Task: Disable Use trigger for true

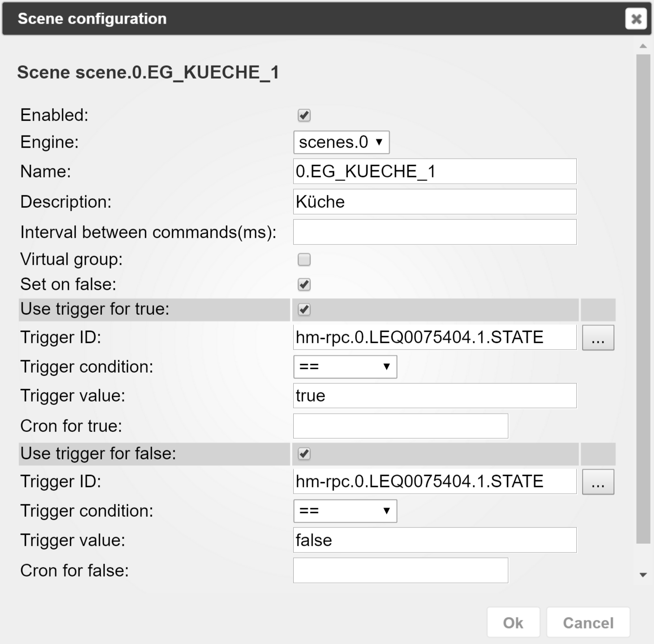Action: (x=304, y=309)
